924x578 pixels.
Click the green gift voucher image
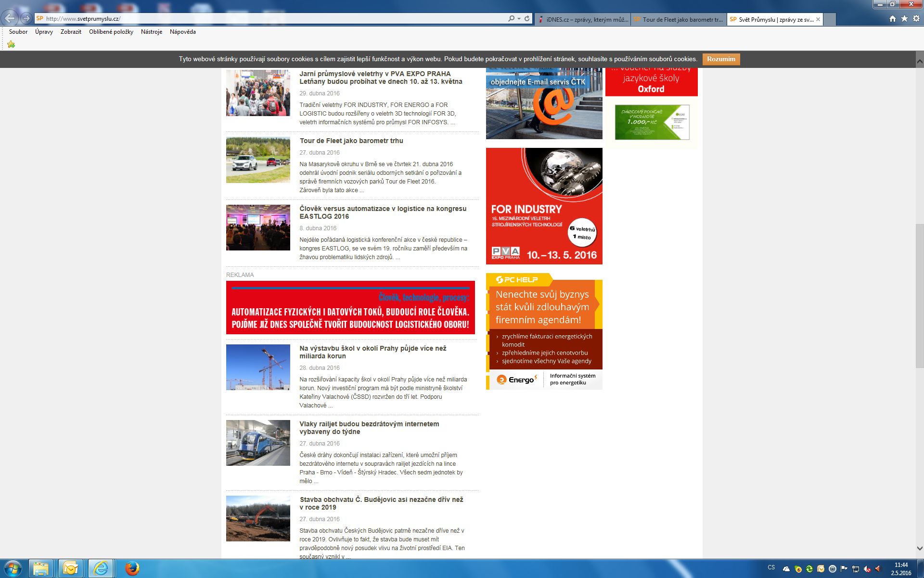(652, 122)
